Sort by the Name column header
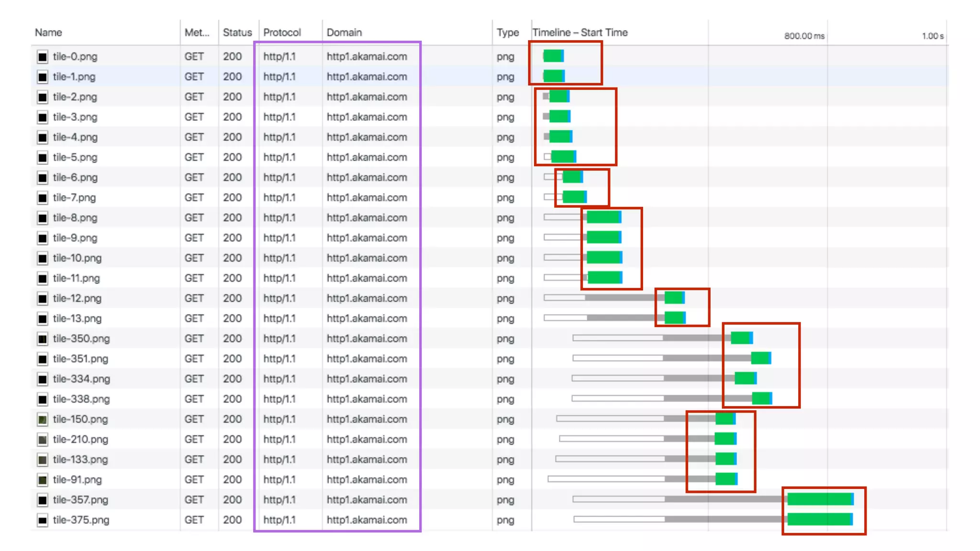The height and width of the screenshot is (551, 980). (48, 33)
